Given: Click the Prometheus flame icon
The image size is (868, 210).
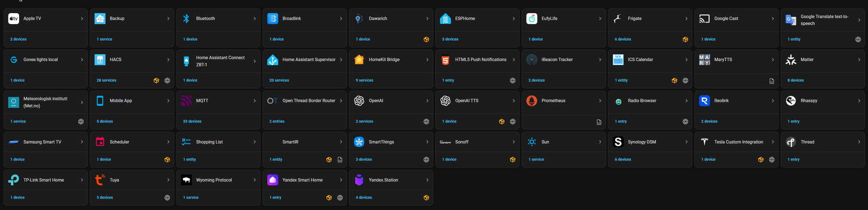Looking at the screenshot, I should coord(531,101).
